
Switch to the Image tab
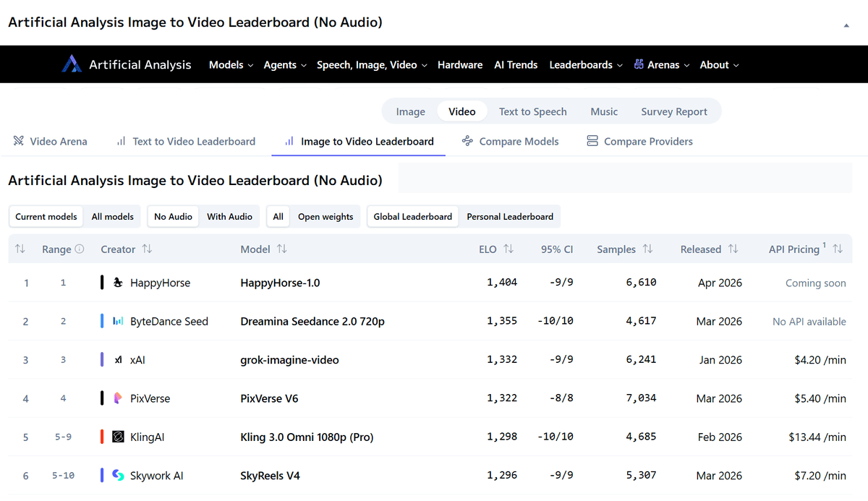(411, 111)
